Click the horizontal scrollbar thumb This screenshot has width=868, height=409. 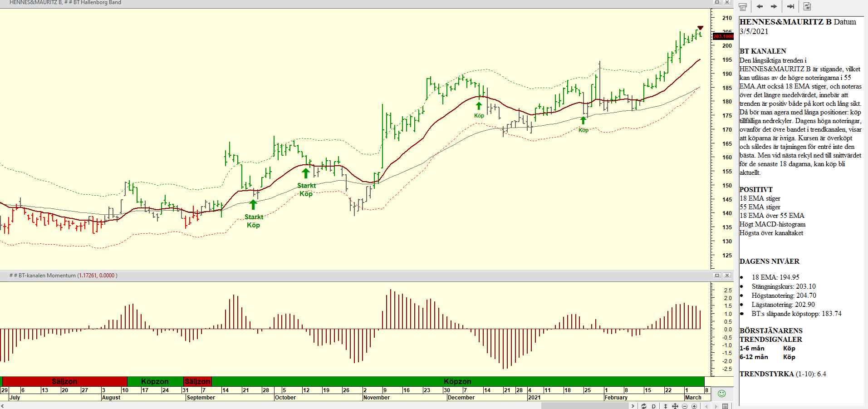(x=585, y=406)
